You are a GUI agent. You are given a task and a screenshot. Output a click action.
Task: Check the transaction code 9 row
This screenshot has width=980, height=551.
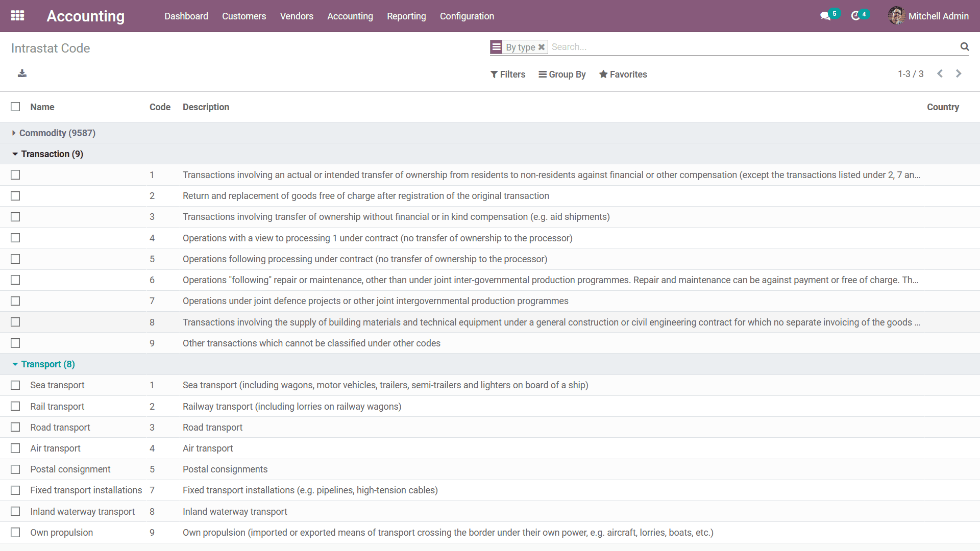(x=15, y=343)
